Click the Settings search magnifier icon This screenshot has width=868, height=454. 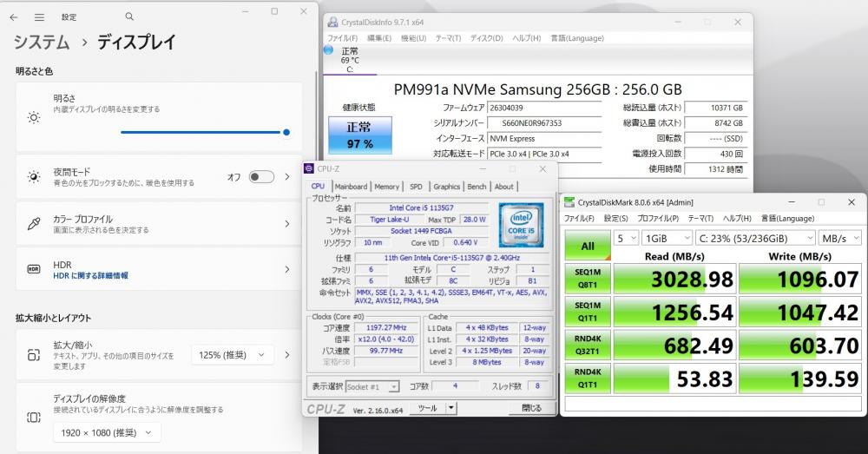(129, 16)
